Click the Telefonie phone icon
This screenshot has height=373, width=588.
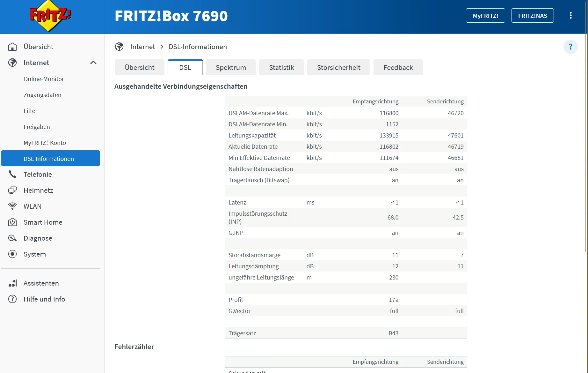coord(12,175)
